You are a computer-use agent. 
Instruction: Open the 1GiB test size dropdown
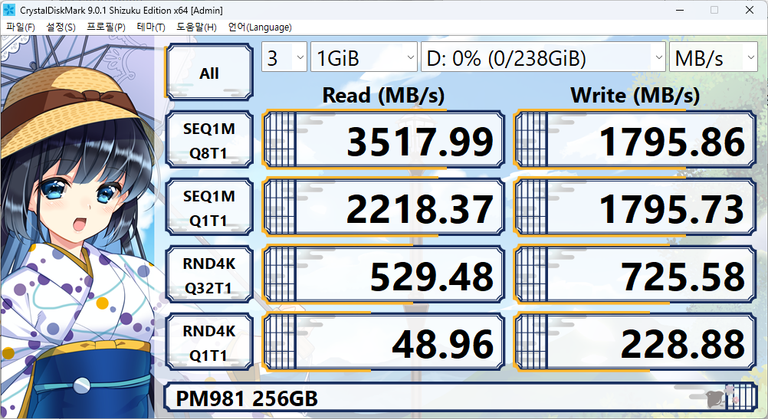point(364,58)
